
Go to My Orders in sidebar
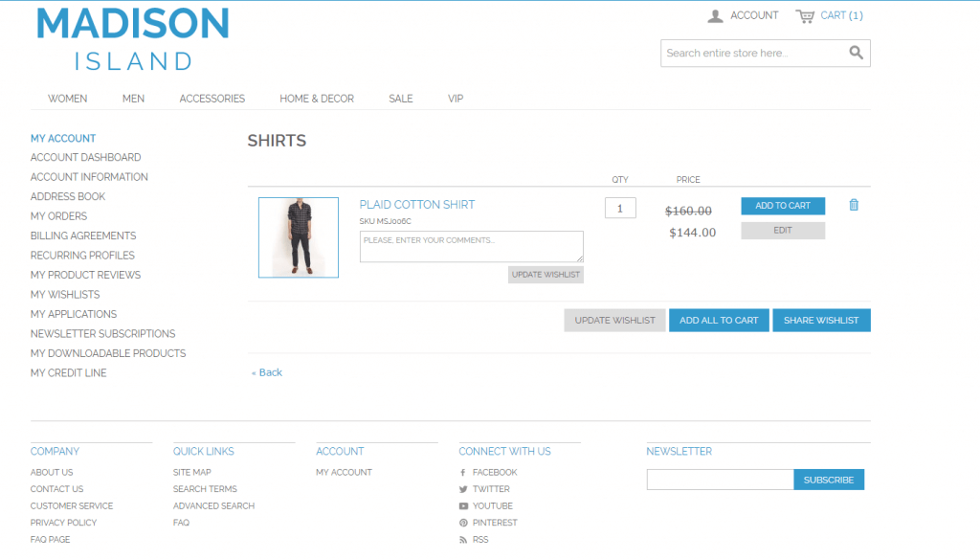point(58,216)
